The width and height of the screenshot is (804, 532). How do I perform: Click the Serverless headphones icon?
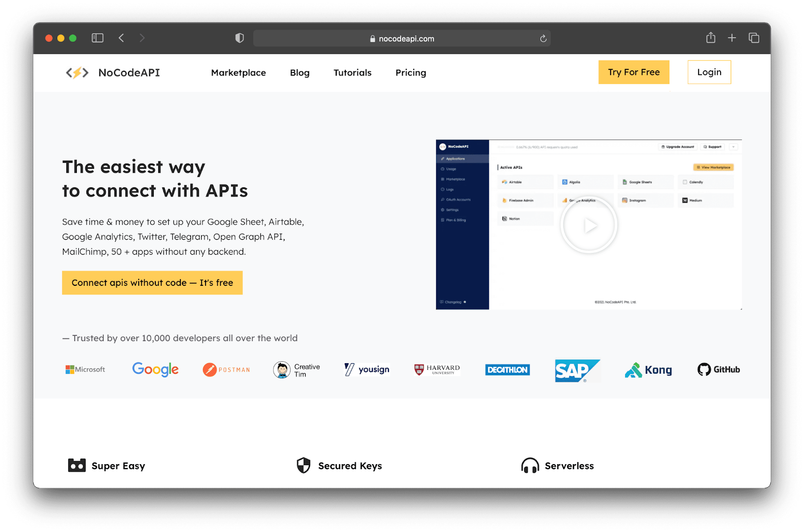click(x=530, y=466)
